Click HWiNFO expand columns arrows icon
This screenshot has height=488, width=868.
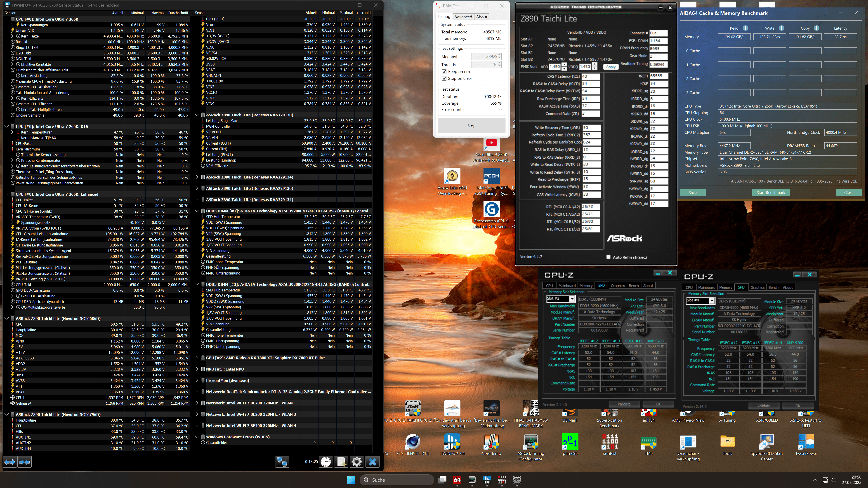tap(10, 462)
